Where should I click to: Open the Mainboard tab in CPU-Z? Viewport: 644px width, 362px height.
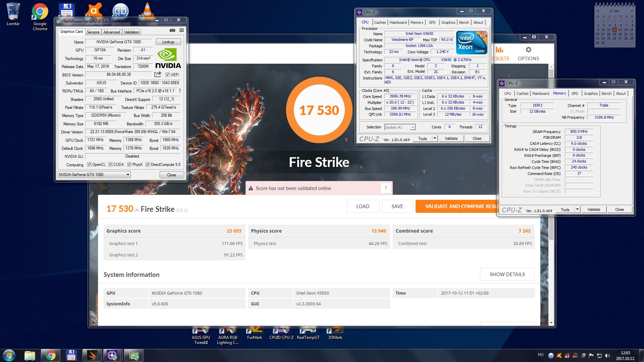tap(398, 22)
